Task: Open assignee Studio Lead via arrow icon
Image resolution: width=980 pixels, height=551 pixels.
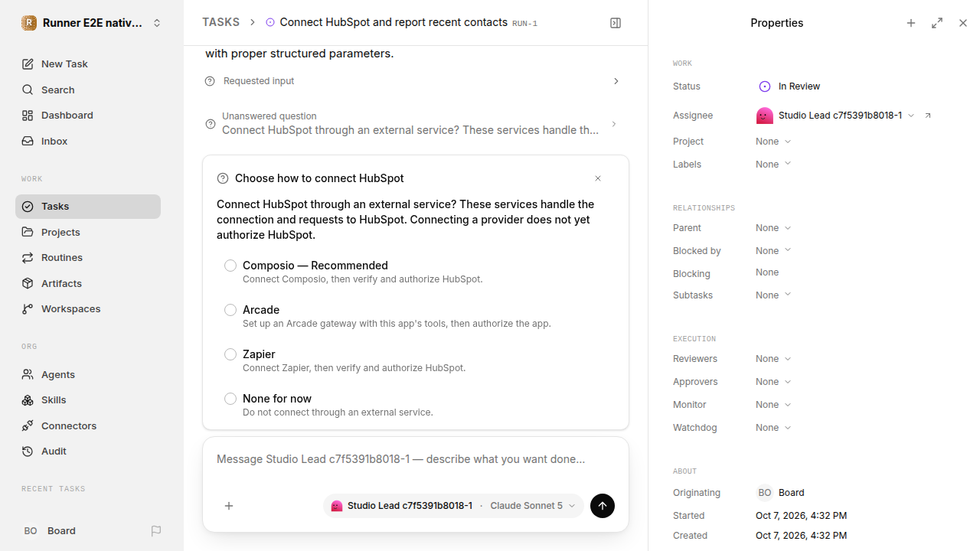Action: tap(928, 116)
